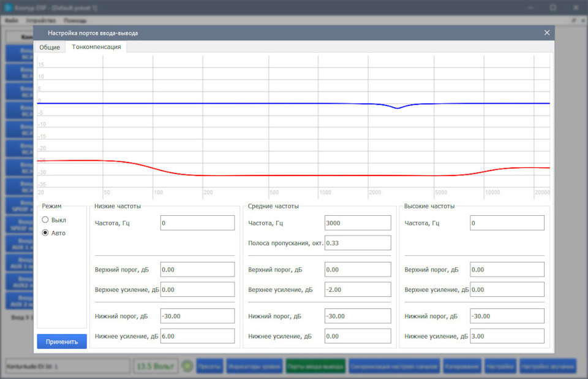Focus mid frequency Нижний порог field

[358, 316]
